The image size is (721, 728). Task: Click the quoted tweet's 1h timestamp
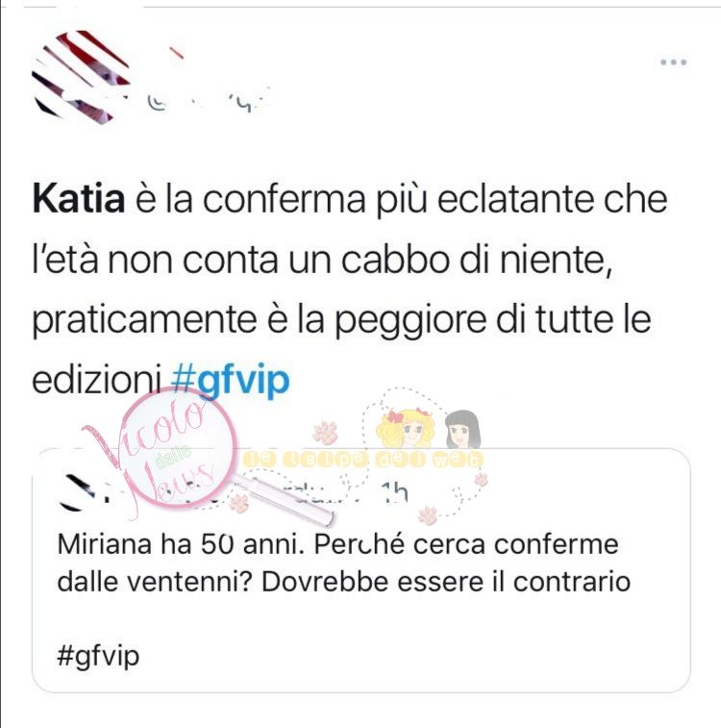point(393,492)
